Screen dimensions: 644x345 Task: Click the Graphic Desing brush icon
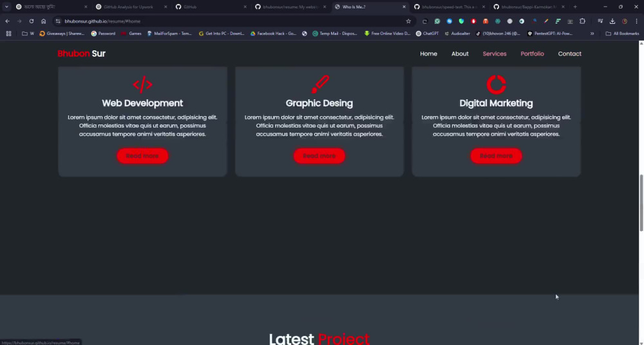pyautogui.click(x=320, y=84)
